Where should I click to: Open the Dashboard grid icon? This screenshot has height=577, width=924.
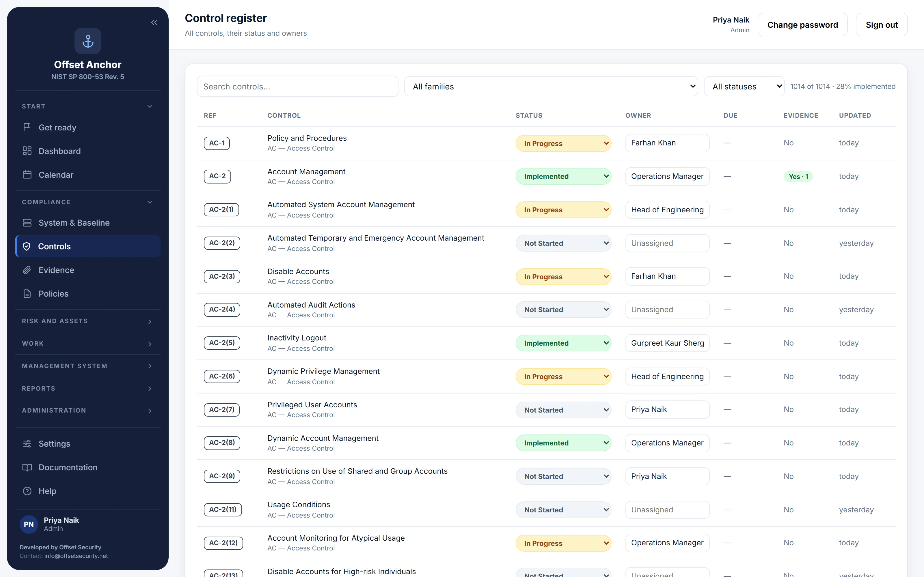[x=27, y=151]
